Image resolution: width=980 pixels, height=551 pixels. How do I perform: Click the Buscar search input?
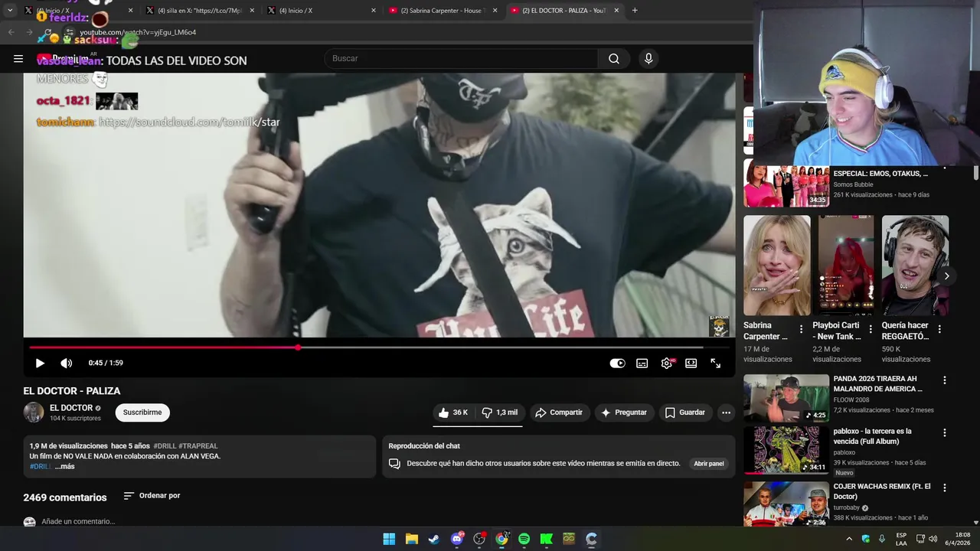pos(462,59)
